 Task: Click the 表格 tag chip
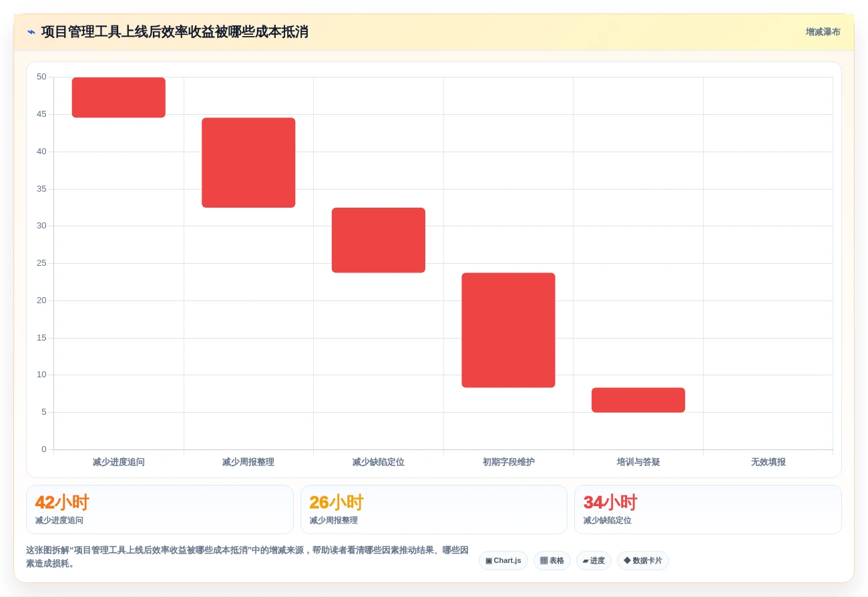[x=552, y=561]
